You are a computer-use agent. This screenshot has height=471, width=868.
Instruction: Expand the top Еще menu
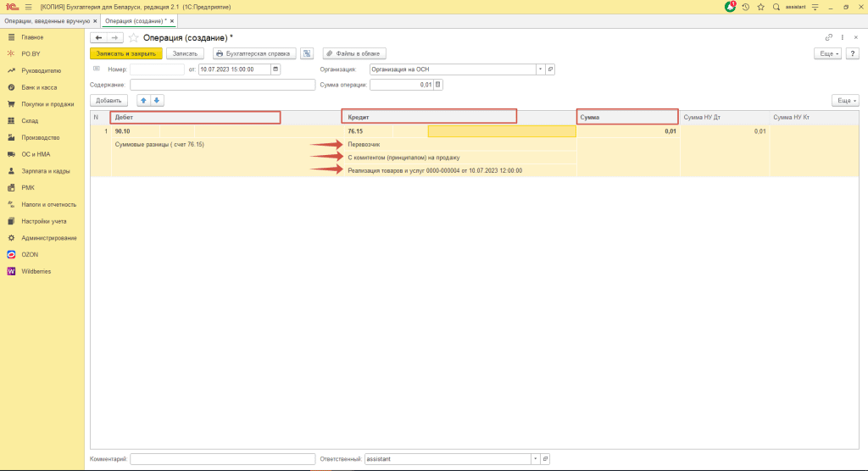coord(828,53)
